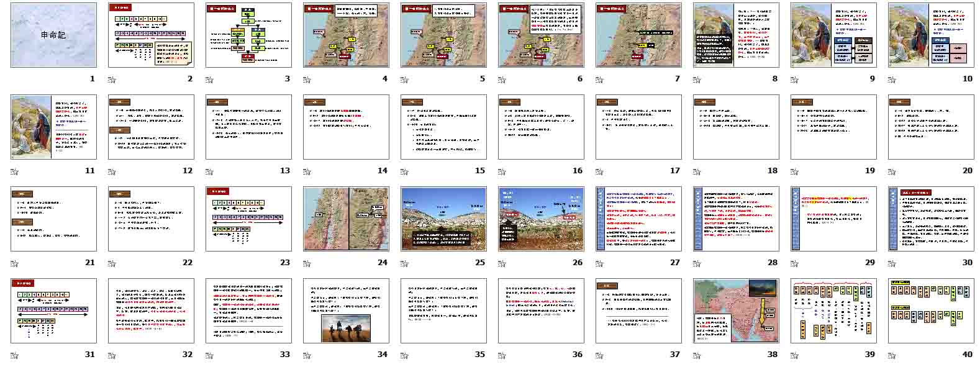Image resolution: width=980 pixels, height=367 pixels.
Task: Click the star icon below slide 20
Action: pyautogui.click(x=891, y=171)
